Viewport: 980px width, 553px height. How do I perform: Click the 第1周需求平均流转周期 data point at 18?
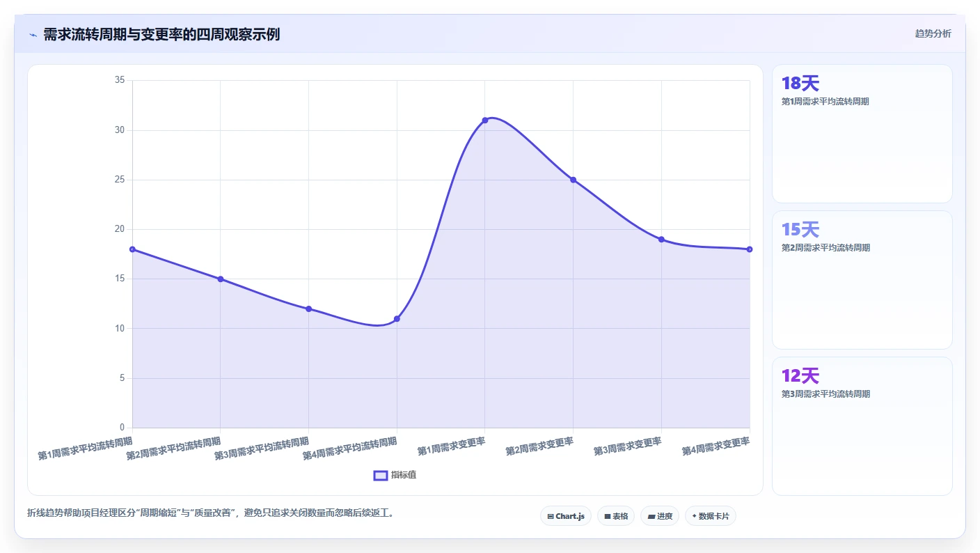[x=132, y=249]
